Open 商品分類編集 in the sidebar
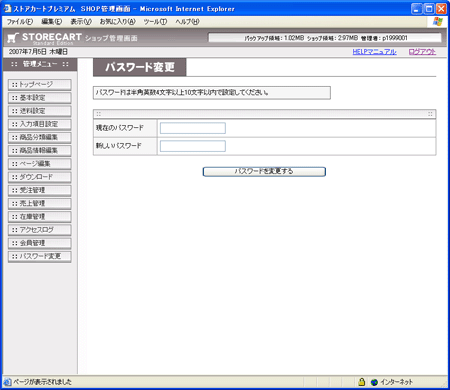Screen dimensions: 450x390 [40, 137]
